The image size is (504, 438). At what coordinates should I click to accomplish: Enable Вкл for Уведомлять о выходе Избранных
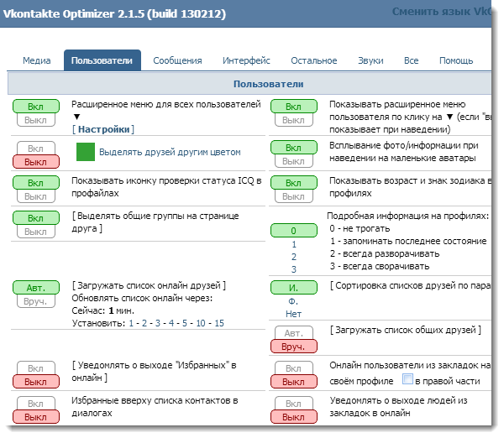pos(36,368)
